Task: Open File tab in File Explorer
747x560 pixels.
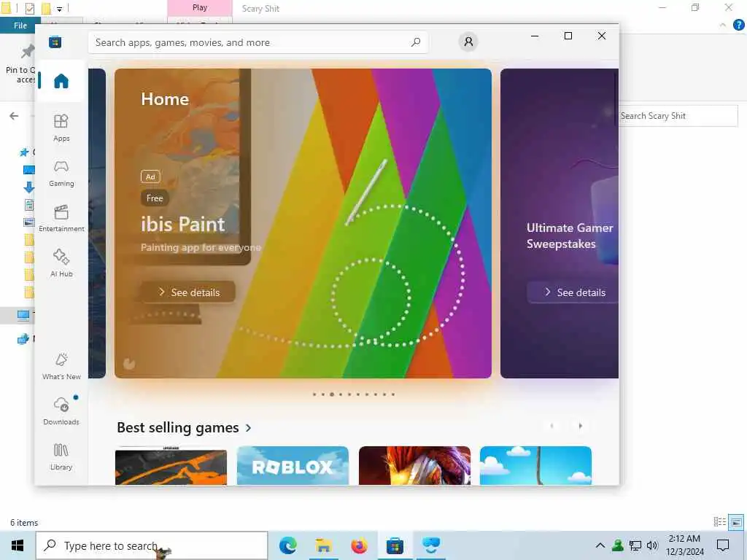Action: [20, 26]
